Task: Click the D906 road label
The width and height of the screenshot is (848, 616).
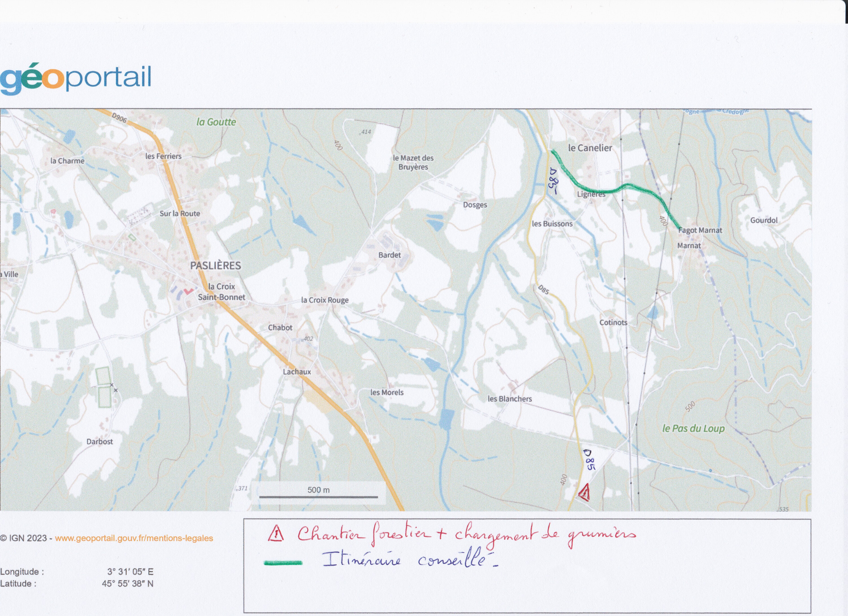Action: pyautogui.click(x=119, y=118)
